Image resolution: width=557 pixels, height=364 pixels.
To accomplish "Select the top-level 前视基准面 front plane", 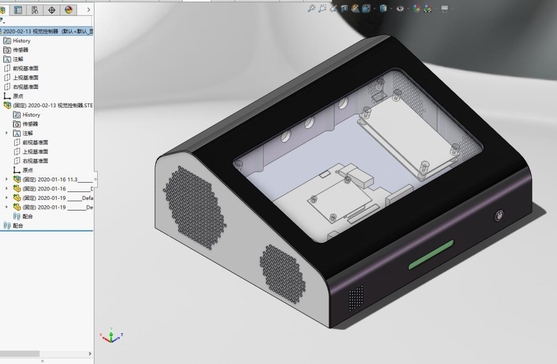I will (21, 68).
